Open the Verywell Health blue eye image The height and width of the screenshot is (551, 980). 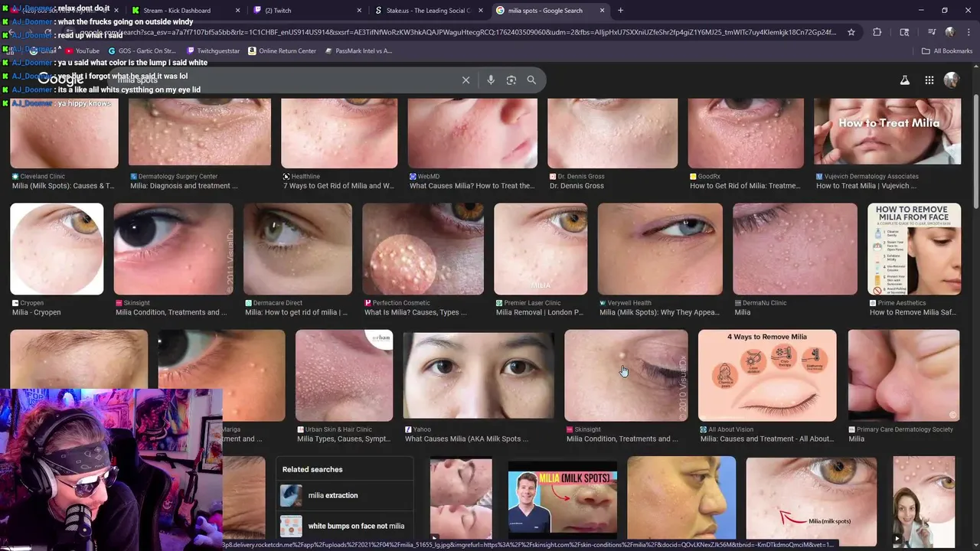(x=660, y=249)
